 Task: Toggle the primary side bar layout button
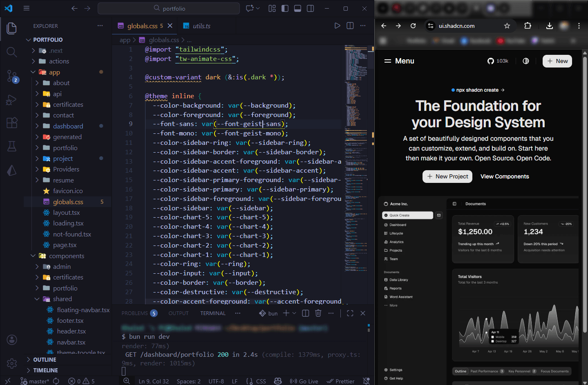pos(285,8)
